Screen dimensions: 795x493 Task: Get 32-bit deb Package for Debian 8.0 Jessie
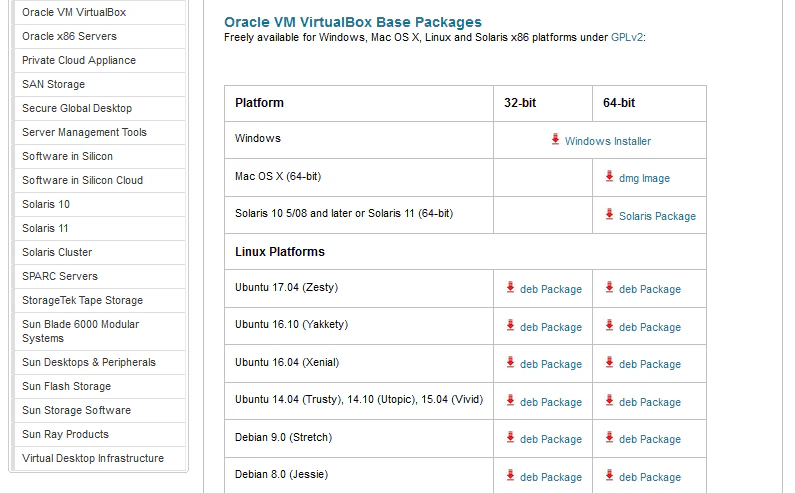point(551,477)
